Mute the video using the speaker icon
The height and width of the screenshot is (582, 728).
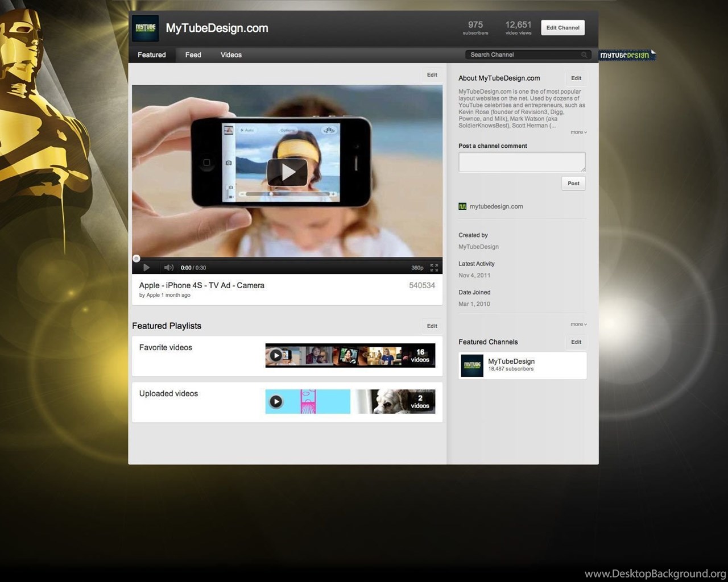pos(168,268)
